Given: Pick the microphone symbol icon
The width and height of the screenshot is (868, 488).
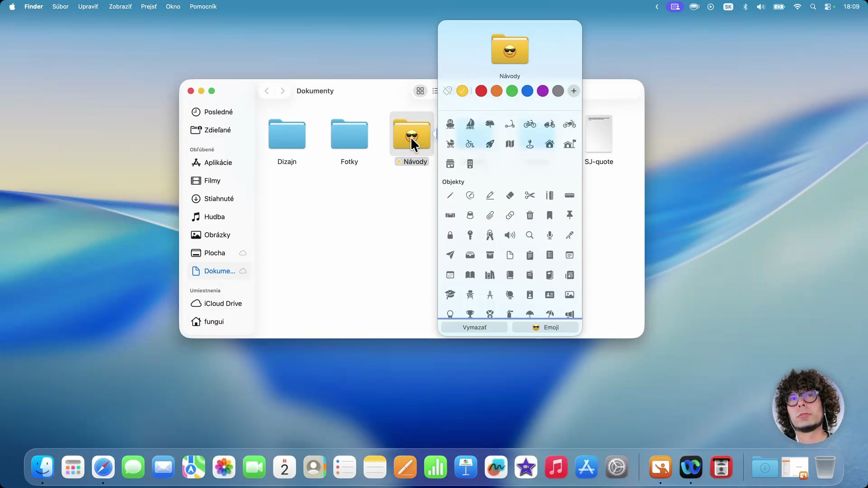Looking at the screenshot, I should click(549, 235).
